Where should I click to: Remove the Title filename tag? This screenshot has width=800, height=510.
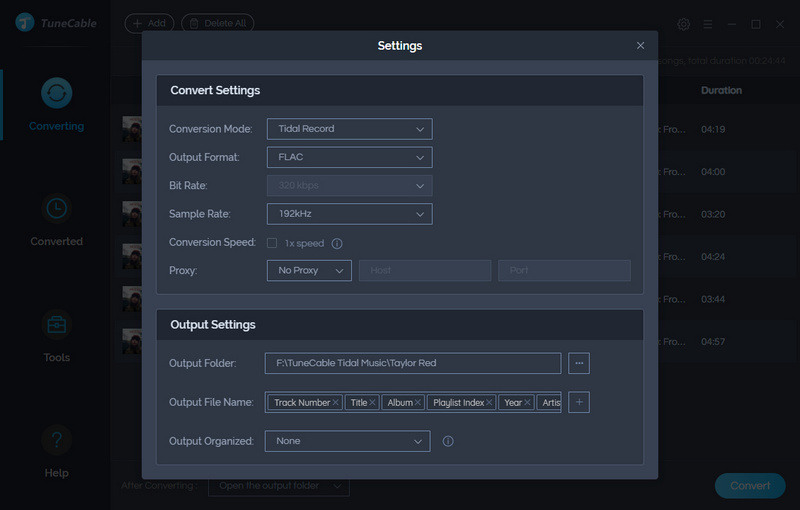click(x=372, y=402)
